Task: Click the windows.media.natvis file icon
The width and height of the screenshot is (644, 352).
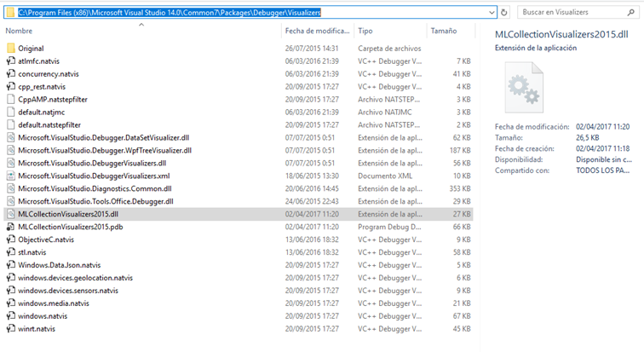Action: pyautogui.click(x=11, y=303)
